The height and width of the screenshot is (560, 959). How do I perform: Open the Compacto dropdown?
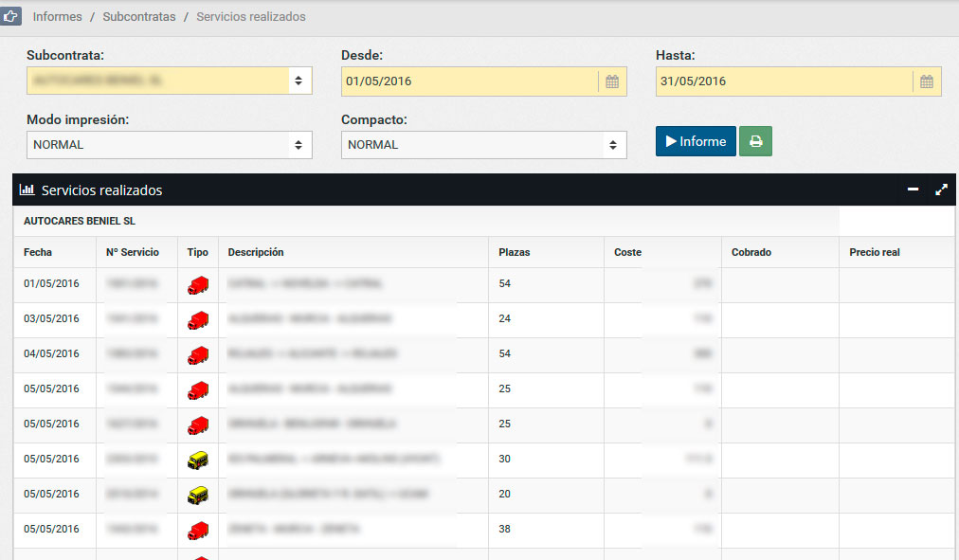point(483,145)
